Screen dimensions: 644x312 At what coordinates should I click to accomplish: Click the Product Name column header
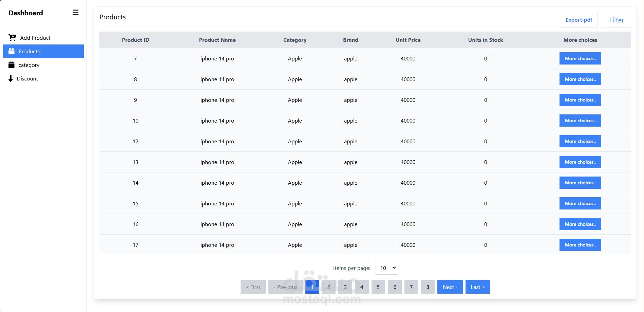point(217,40)
